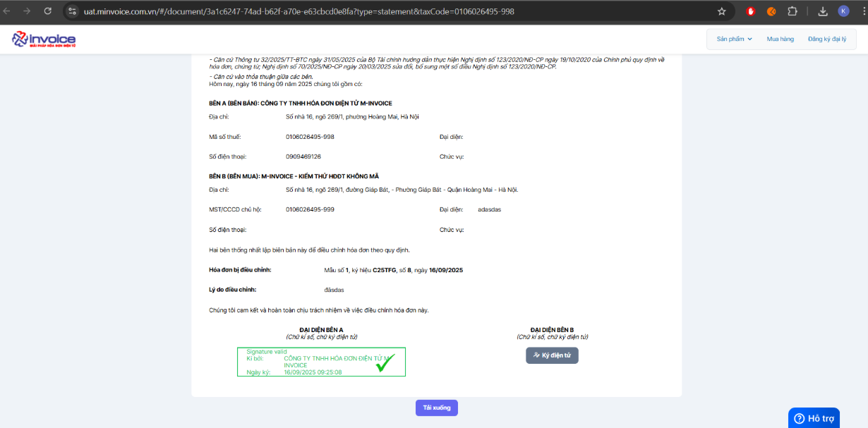This screenshot has height=428, width=868.
Task: View site information icon in address bar
Action: [72, 11]
